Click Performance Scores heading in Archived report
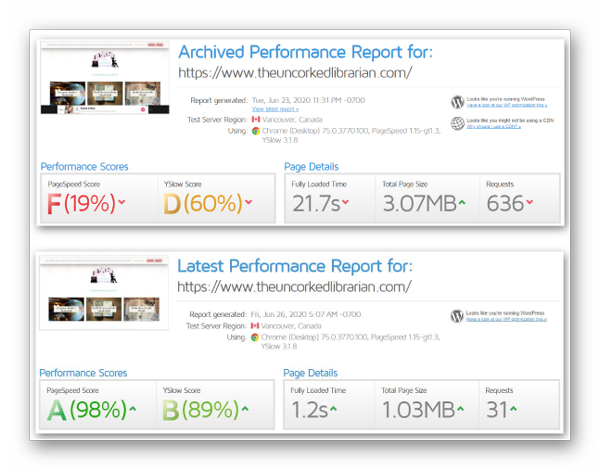 click(84, 167)
